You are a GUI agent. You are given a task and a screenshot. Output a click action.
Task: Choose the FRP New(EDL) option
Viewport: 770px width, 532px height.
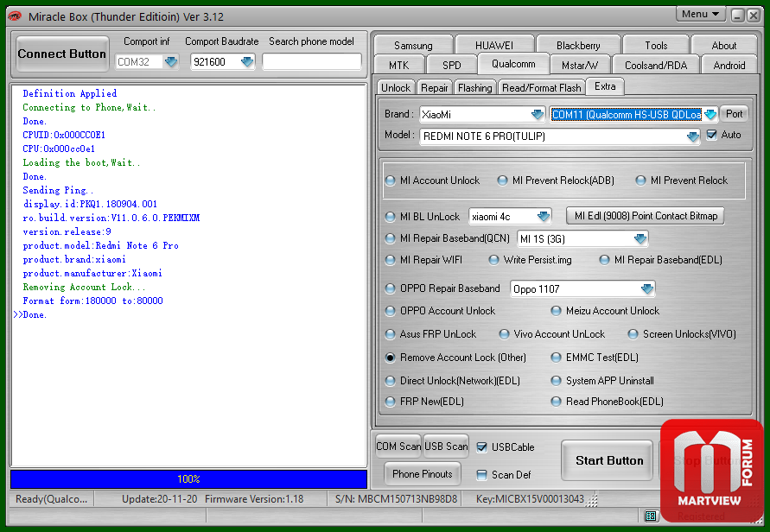point(391,402)
